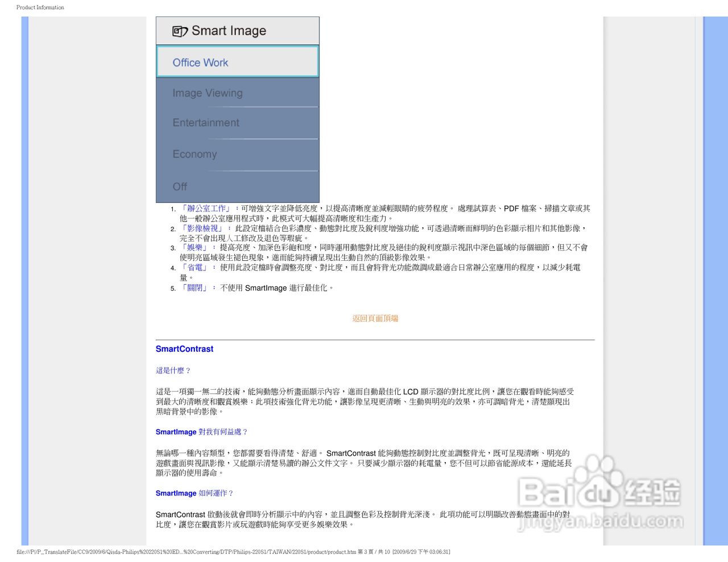Select Image Viewing mode option
The height and width of the screenshot is (562, 728).
click(x=208, y=93)
